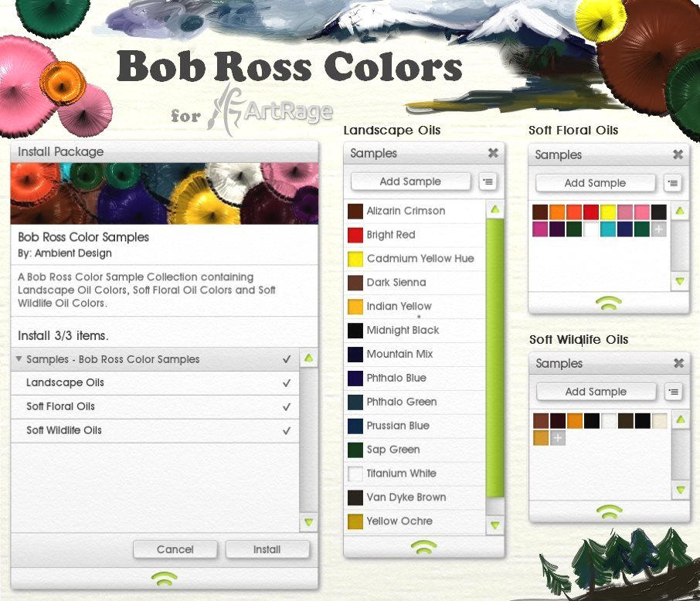Click the green arc grip below Soft Wildlife Oils panel
700x601 pixels.
click(x=609, y=511)
